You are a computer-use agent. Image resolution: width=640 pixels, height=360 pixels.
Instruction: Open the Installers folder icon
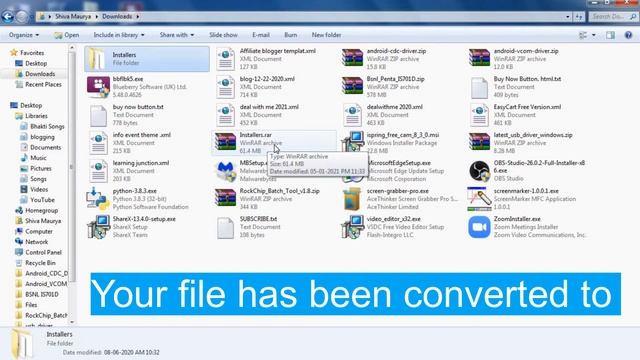coord(98,59)
